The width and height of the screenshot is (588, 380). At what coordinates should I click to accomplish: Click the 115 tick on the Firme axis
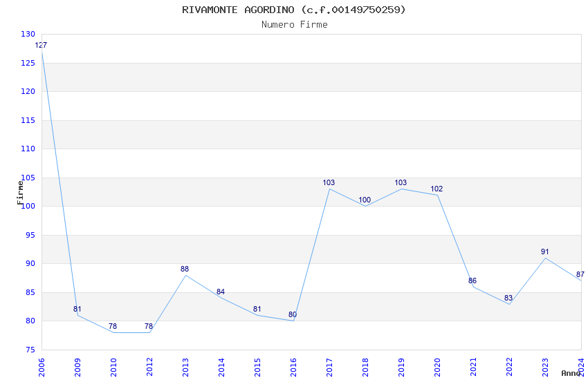(28, 120)
